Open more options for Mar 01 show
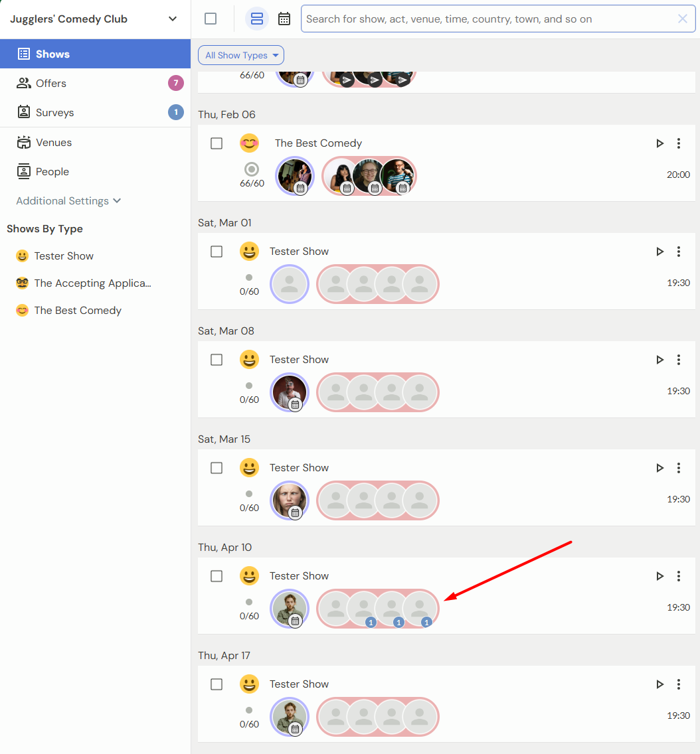The image size is (700, 754). pyautogui.click(x=679, y=252)
